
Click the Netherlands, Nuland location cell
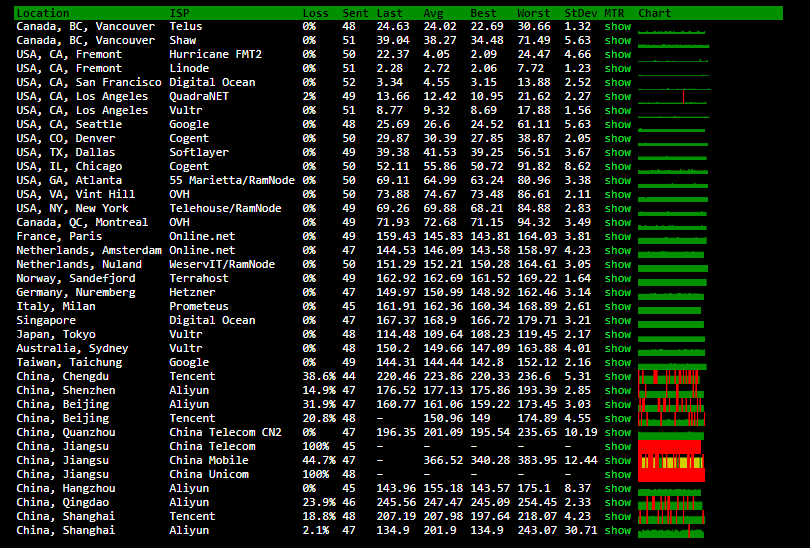pos(79,264)
